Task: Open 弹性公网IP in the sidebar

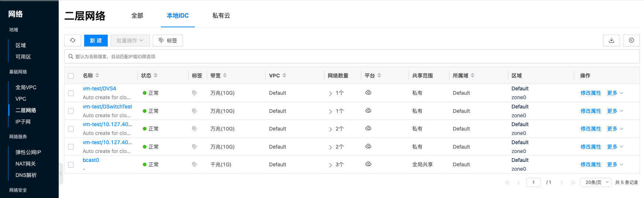Action: pos(28,152)
